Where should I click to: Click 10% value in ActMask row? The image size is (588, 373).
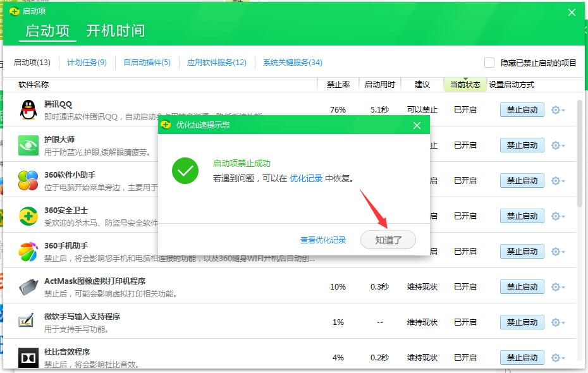click(x=338, y=287)
